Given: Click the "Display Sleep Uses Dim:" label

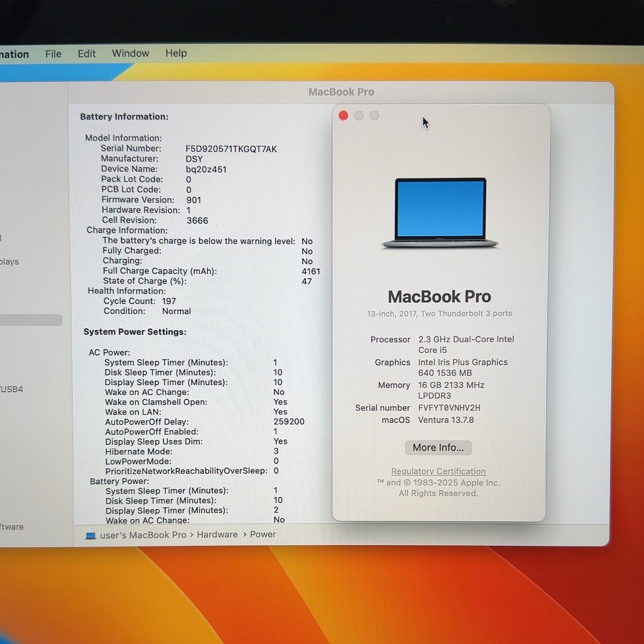Looking at the screenshot, I should pos(154,442).
